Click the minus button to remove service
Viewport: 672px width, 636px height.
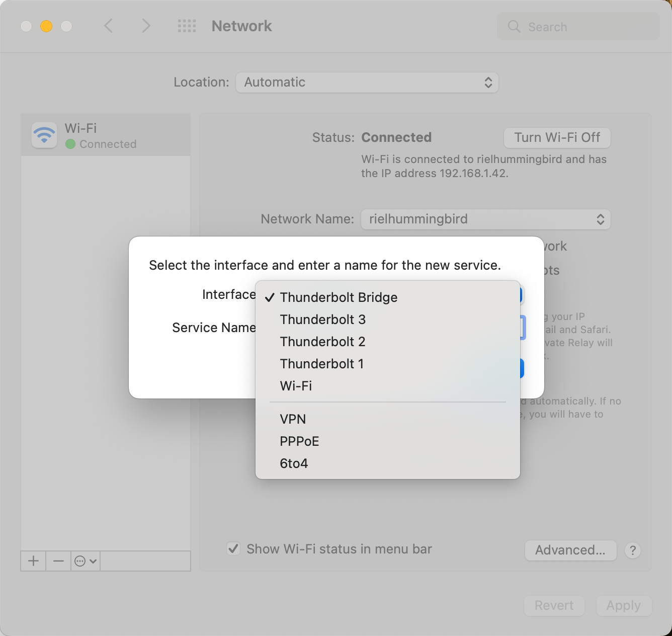tap(58, 561)
